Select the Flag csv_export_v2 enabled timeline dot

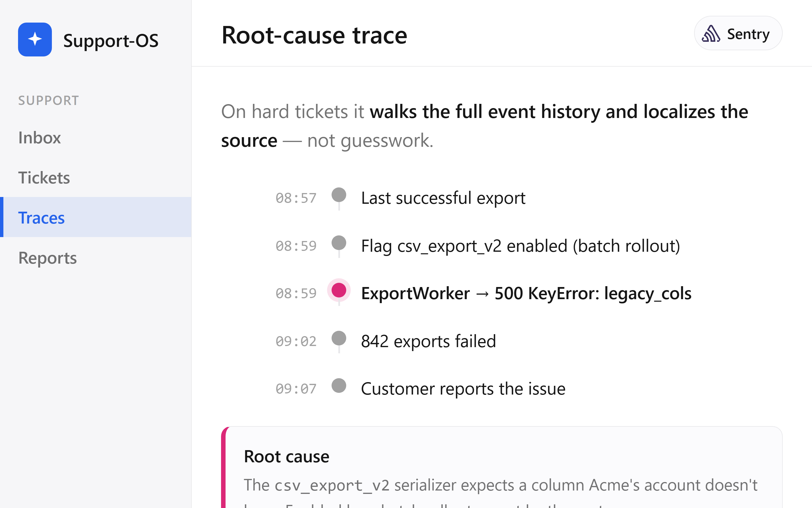click(339, 243)
